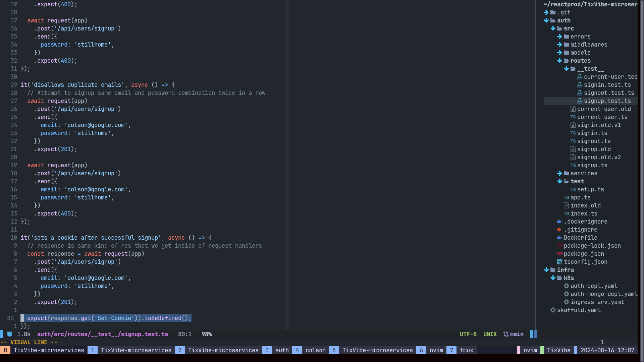Click the git icon next to .gitignore
The image size is (644, 362).
point(559,230)
